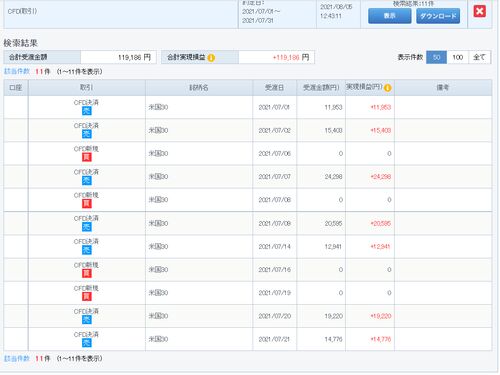
Task: Click the total realized profit +119,186 円
Action: [291, 57]
